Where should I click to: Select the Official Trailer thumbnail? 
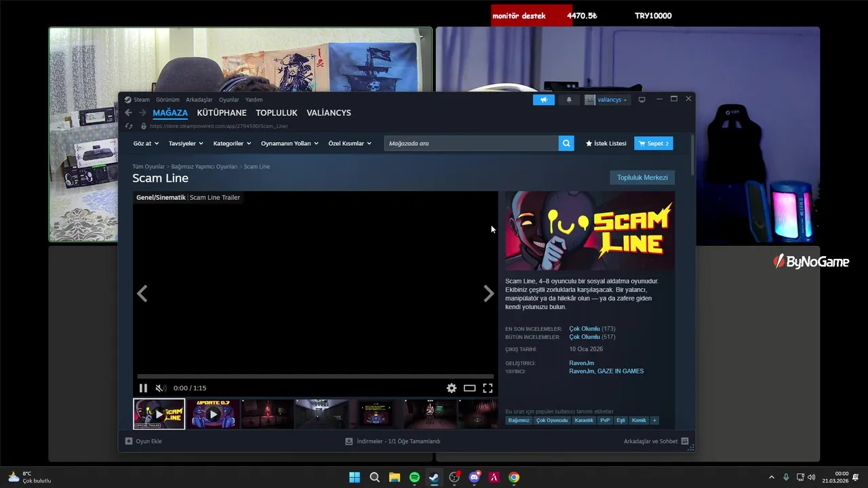pos(159,413)
